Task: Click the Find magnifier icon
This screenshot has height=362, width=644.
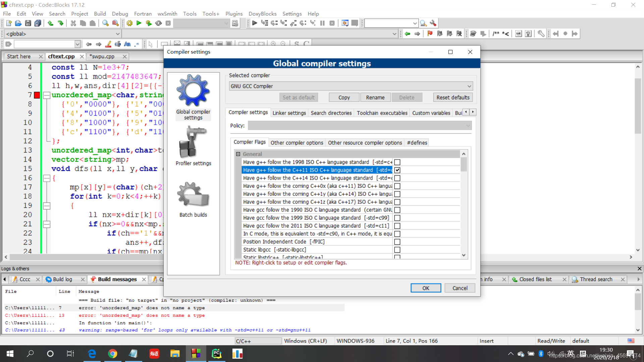Action: 105,23
